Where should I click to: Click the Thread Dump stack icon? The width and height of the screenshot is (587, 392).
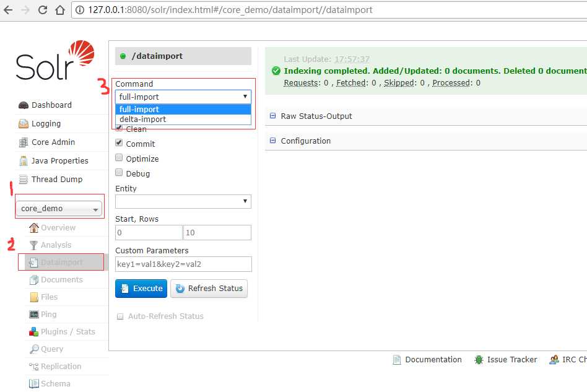[23, 180]
